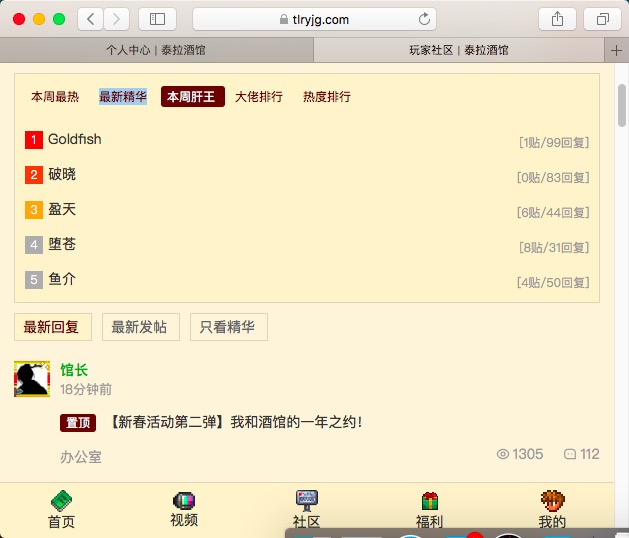Click the 馆长 user avatar thumbnail
The image size is (629, 538).
click(32, 379)
